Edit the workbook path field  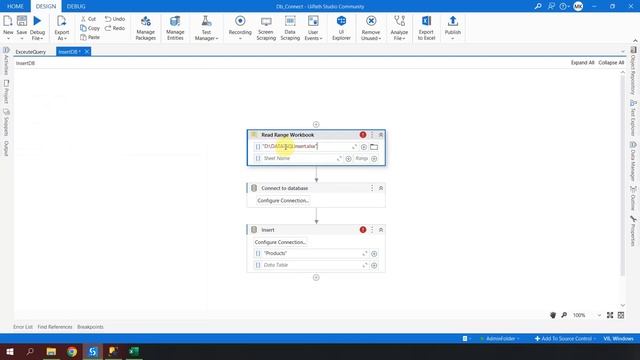305,146
